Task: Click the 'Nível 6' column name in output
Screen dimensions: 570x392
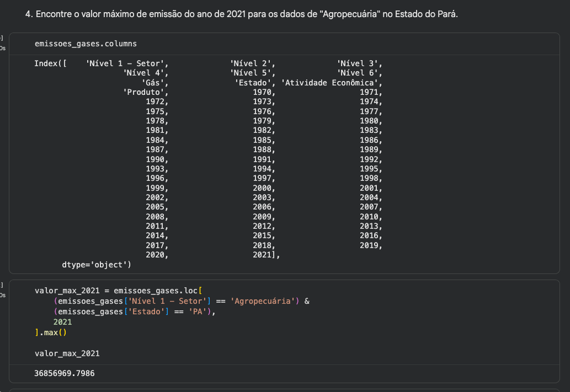Action: [x=358, y=73]
